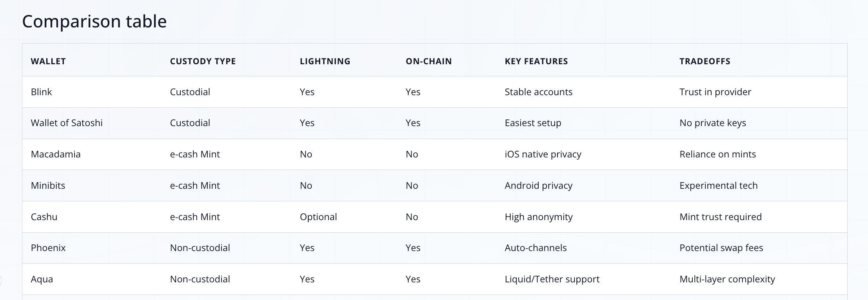Click the TRADEOFFS column header
Screen dimensions: 868x300
tap(705, 61)
